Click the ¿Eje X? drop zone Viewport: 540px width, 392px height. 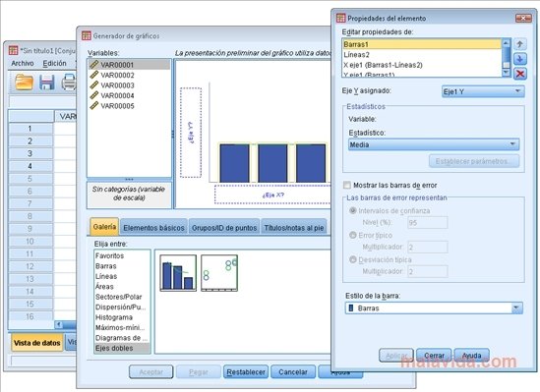tap(272, 195)
